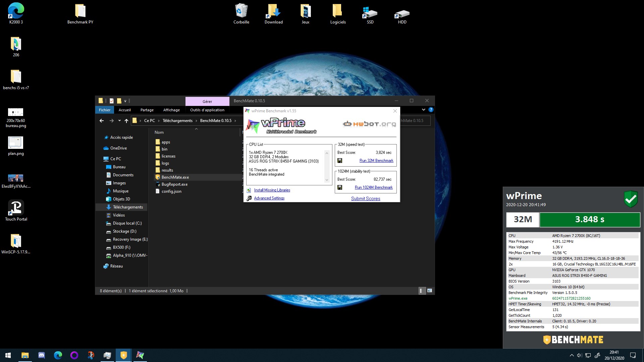This screenshot has width=644, height=362.
Task: Select the Benchmark PY desktop folder
Action: tap(80, 13)
